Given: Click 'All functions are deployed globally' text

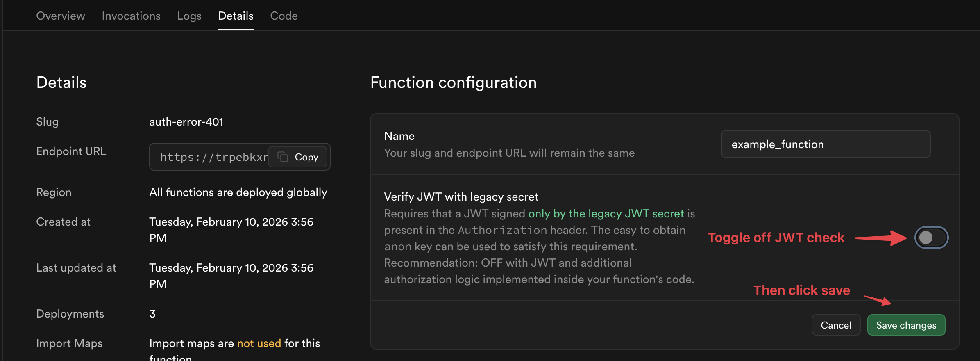Looking at the screenshot, I should click(x=238, y=192).
